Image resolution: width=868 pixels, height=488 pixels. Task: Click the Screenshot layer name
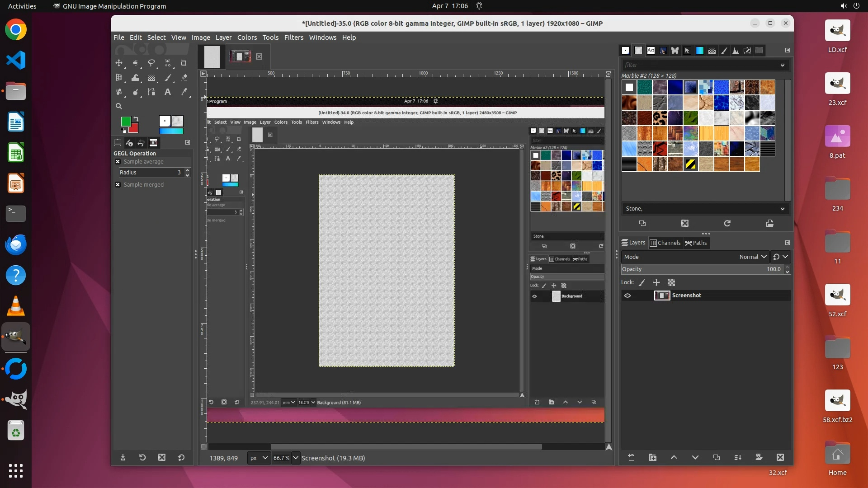click(x=686, y=296)
